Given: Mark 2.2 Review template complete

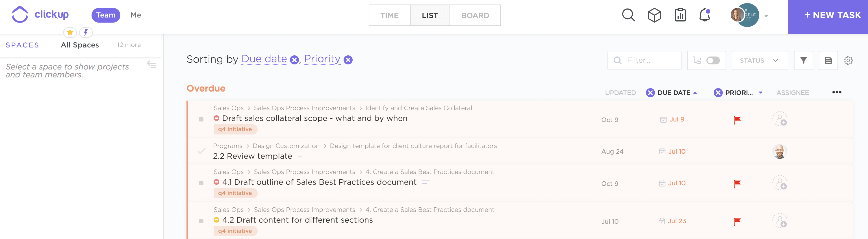Looking at the screenshot, I should (x=201, y=151).
